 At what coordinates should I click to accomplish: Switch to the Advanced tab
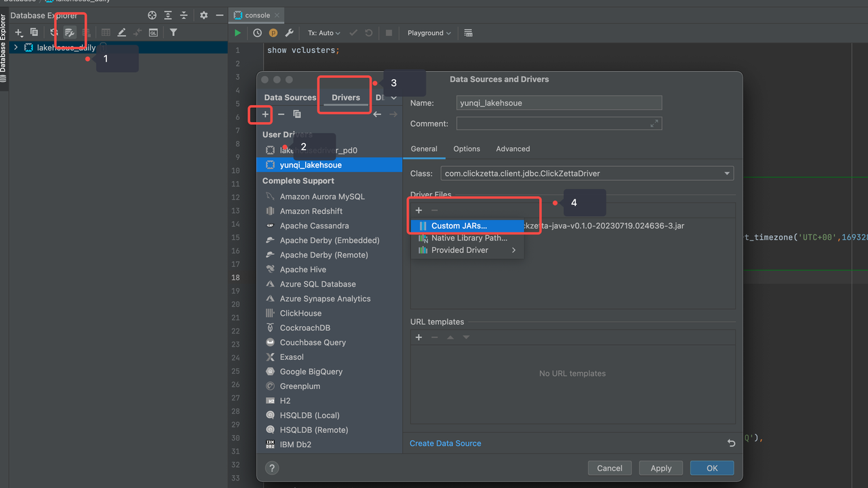point(513,148)
